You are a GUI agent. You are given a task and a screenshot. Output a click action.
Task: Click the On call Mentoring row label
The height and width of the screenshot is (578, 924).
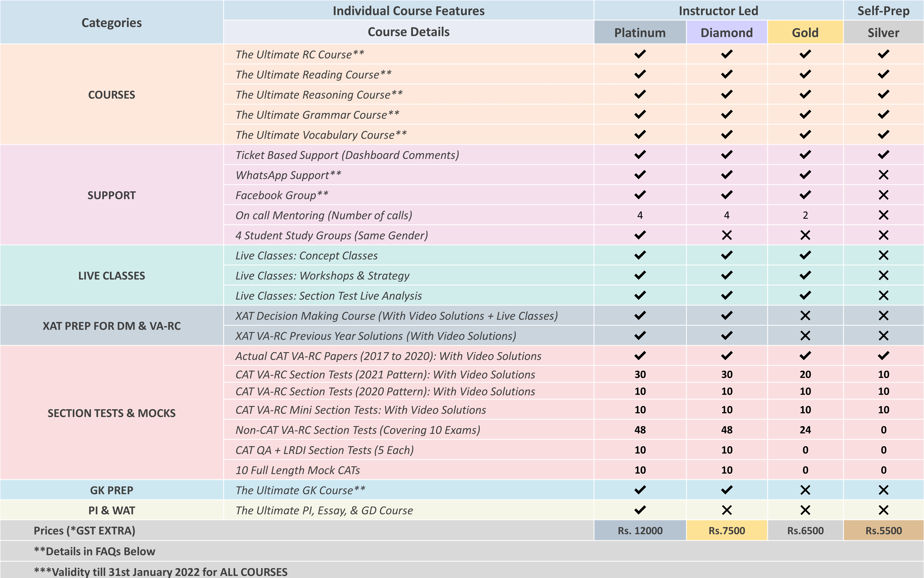tap(324, 215)
